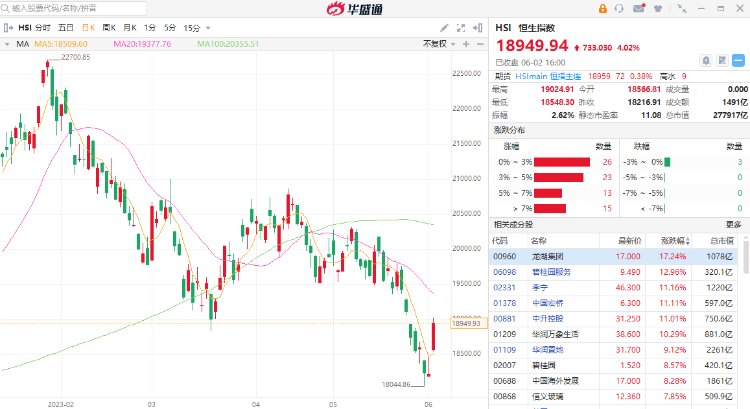This screenshot has height=409, width=750.
Task: Click the search magnifier icon
Action: click(5, 8)
